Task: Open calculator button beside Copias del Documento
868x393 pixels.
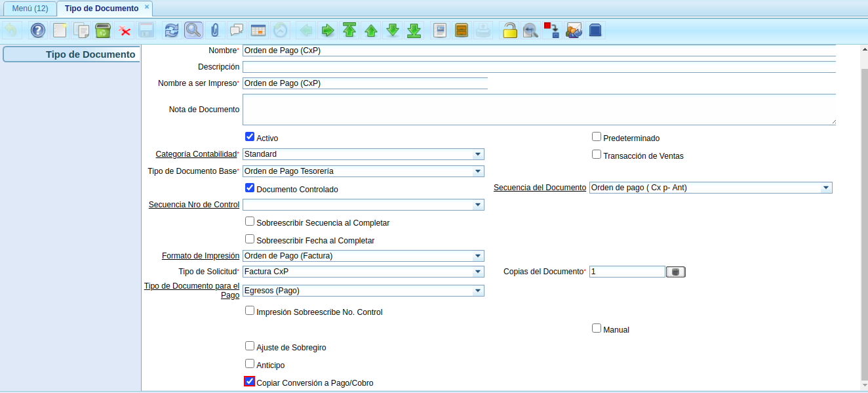Action: point(676,272)
